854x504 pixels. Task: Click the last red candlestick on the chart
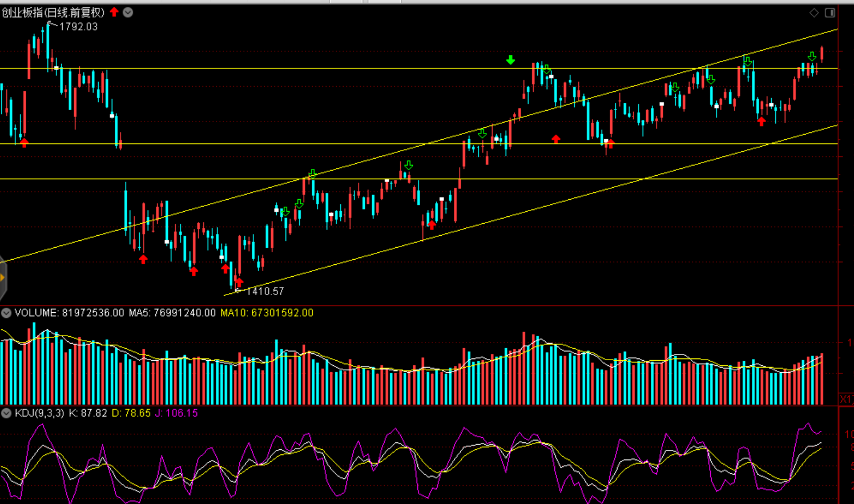(822, 54)
